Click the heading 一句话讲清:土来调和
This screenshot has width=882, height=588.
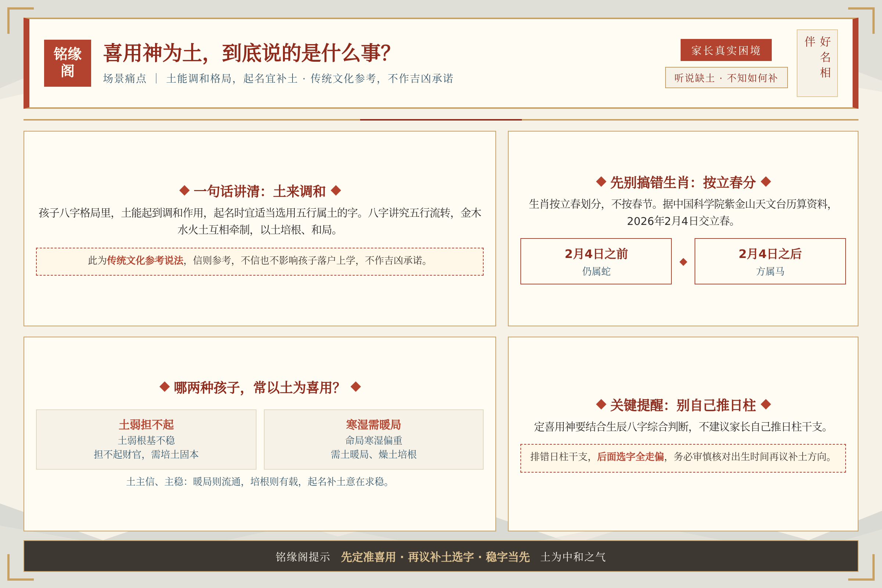pos(259,191)
